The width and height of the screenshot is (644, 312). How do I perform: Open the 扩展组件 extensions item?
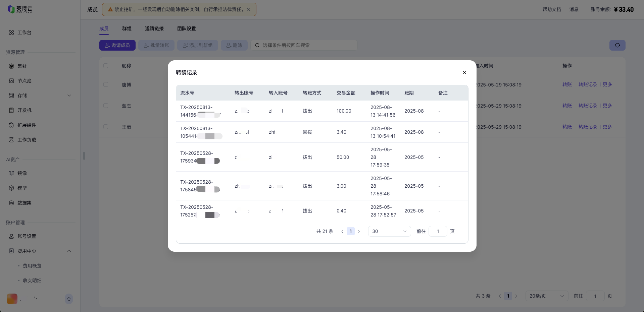[11, 125]
